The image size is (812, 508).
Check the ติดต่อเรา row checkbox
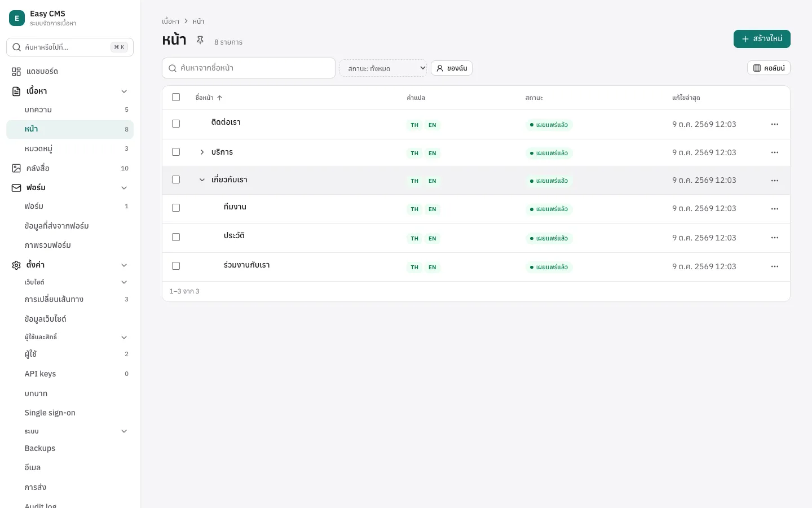click(176, 124)
